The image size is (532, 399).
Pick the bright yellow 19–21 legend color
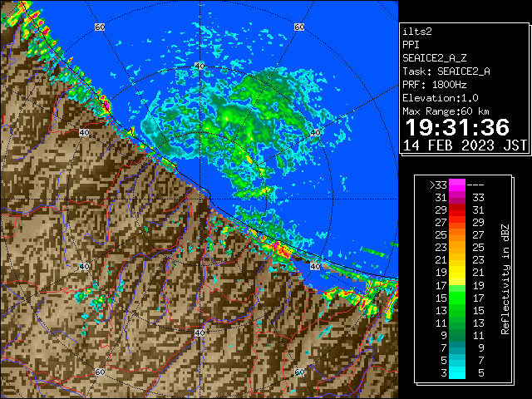tap(457, 273)
